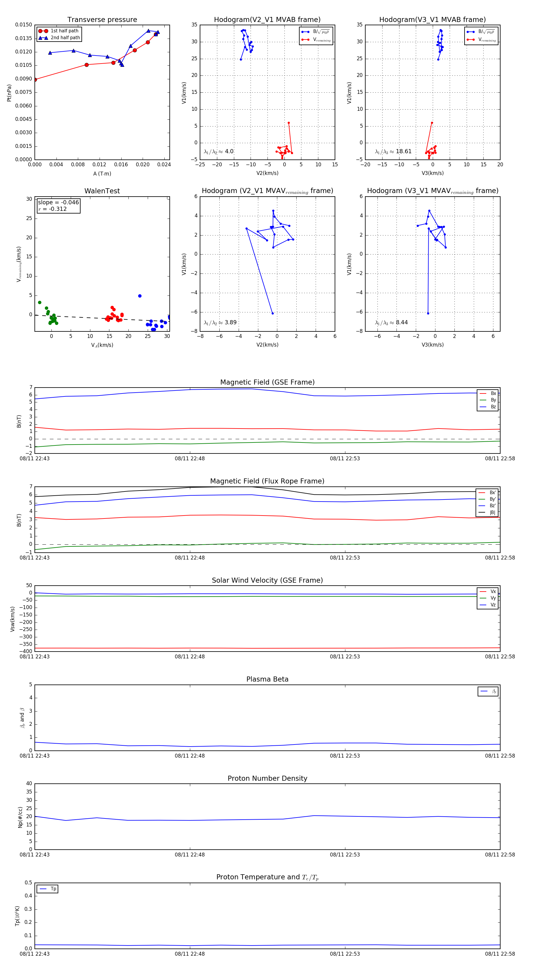Click the 'slope = -0.046' annotation
The image size is (535, 980).
(x=58, y=203)
